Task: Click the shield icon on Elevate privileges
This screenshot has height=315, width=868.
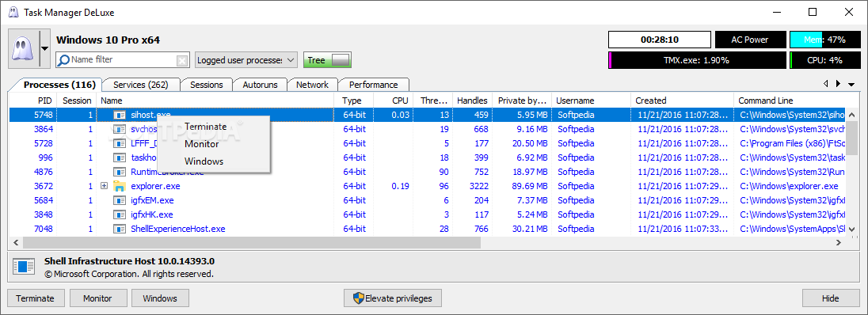Action: tap(358, 298)
